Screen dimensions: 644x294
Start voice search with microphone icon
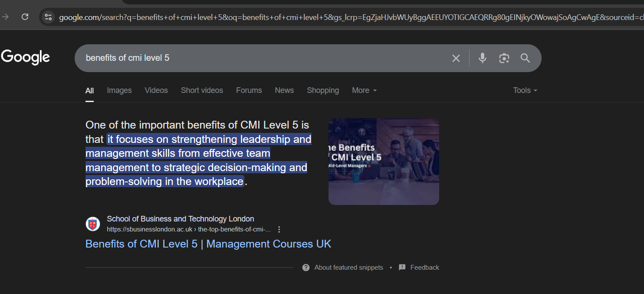click(x=482, y=58)
